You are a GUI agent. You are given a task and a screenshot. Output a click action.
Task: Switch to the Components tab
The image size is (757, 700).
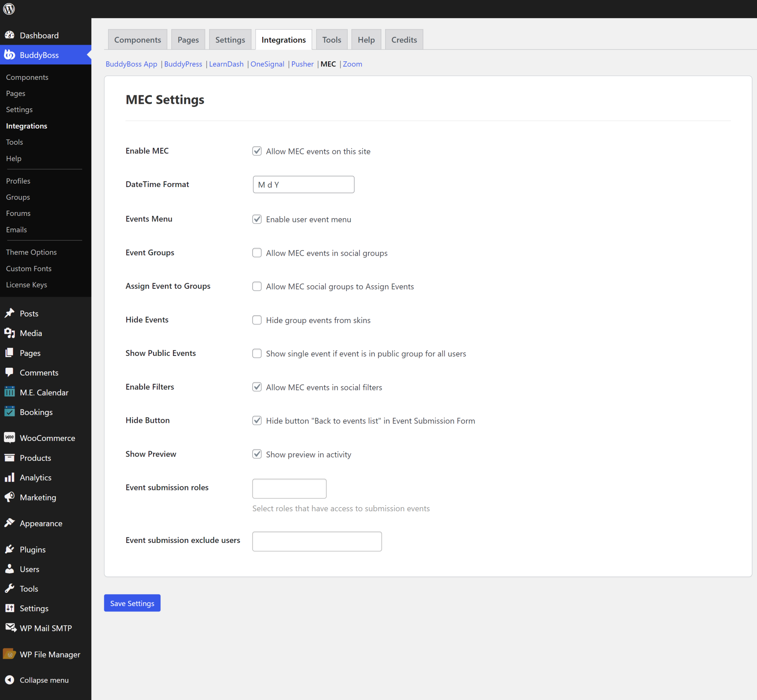click(138, 40)
